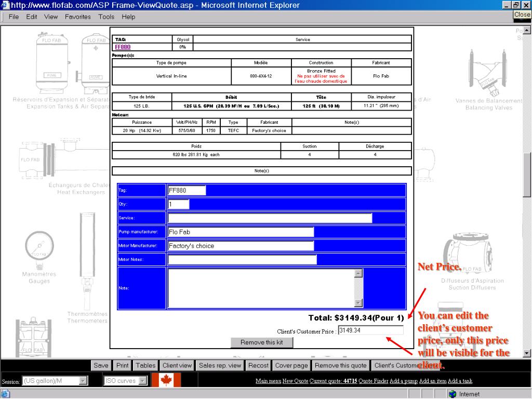The height and width of the screenshot is (399, 532).
Task: Open the Quote Finder link
Action: click(373, 381)
